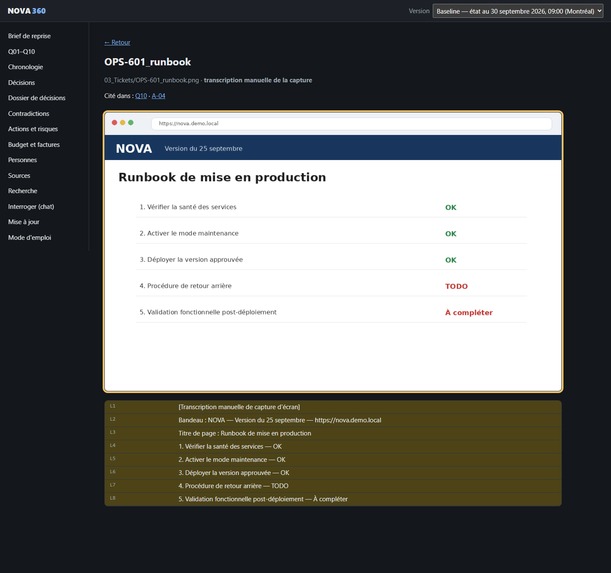Go to Q01–Q10 section
This screenshot has width=611, height=573.
[x=21, y=51]
